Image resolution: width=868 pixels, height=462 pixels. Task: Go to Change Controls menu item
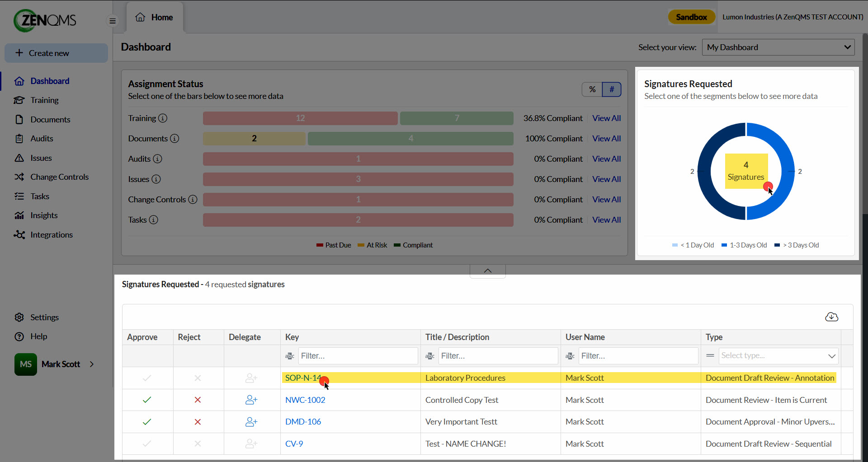click(59, 177)
